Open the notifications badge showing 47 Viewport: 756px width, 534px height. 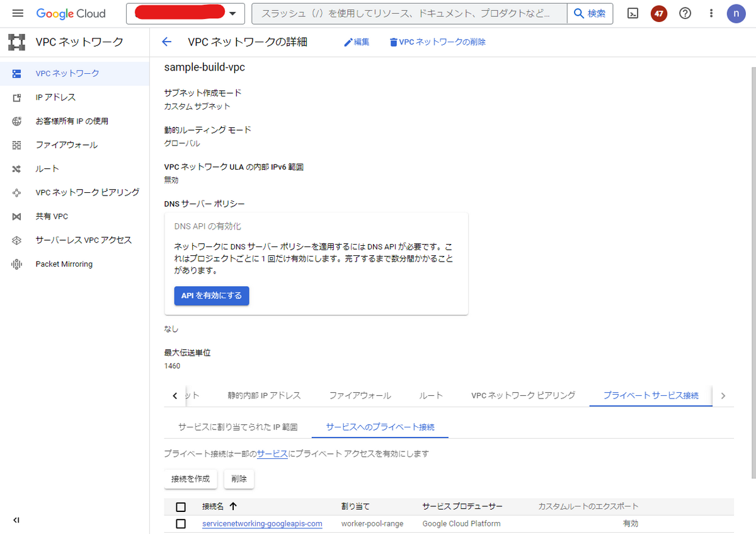(x=659, y=13)
